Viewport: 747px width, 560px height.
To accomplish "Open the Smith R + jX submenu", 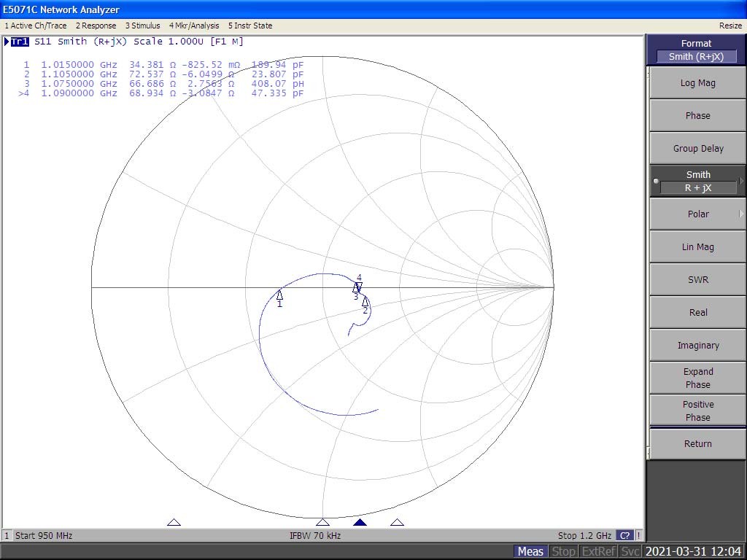I will pyautogui.click(x=697, y=181).
